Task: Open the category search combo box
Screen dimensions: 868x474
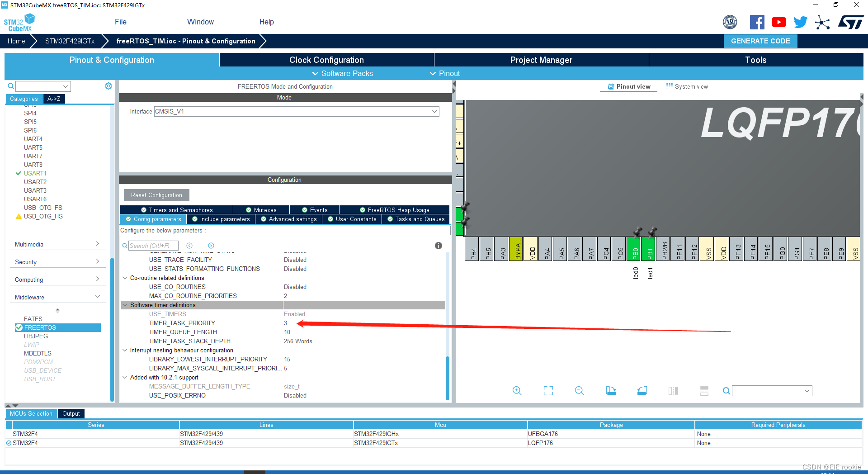Action: pyautogui.click(x=43, y=86)
